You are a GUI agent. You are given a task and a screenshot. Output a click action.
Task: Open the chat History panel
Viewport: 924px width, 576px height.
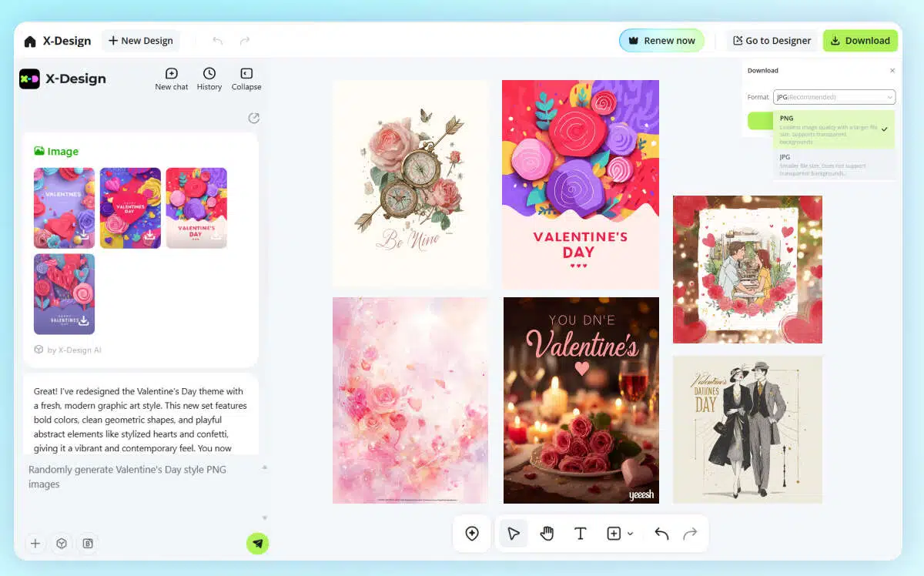(209, 79)
